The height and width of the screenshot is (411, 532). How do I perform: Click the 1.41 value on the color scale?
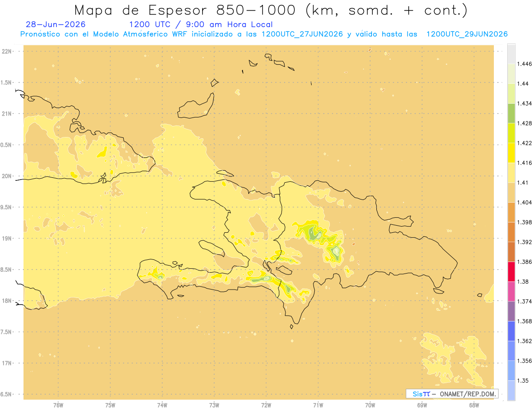(523, 183)
